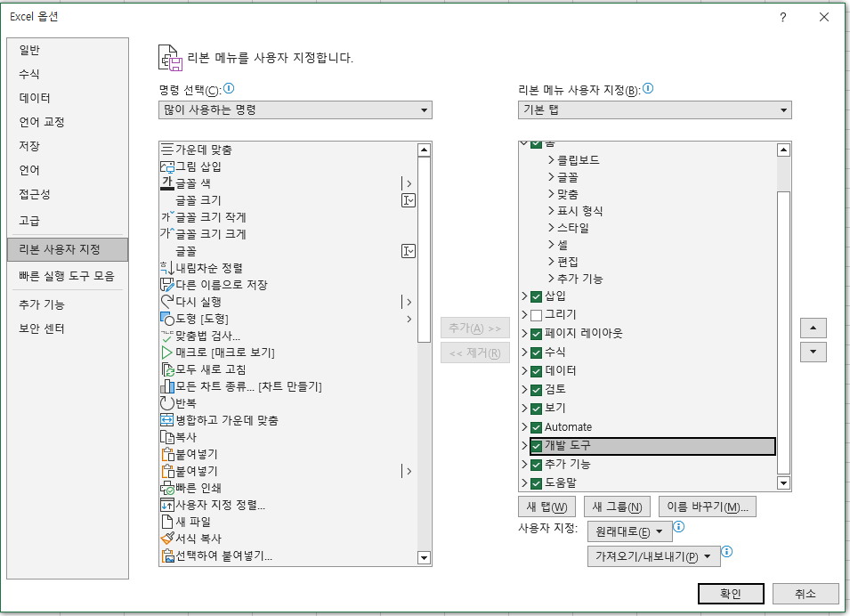Click the 병합하고 가운데 맞춤 icon
The height and width of the screenshot is (616, 850).
click(x=167, y=420)
